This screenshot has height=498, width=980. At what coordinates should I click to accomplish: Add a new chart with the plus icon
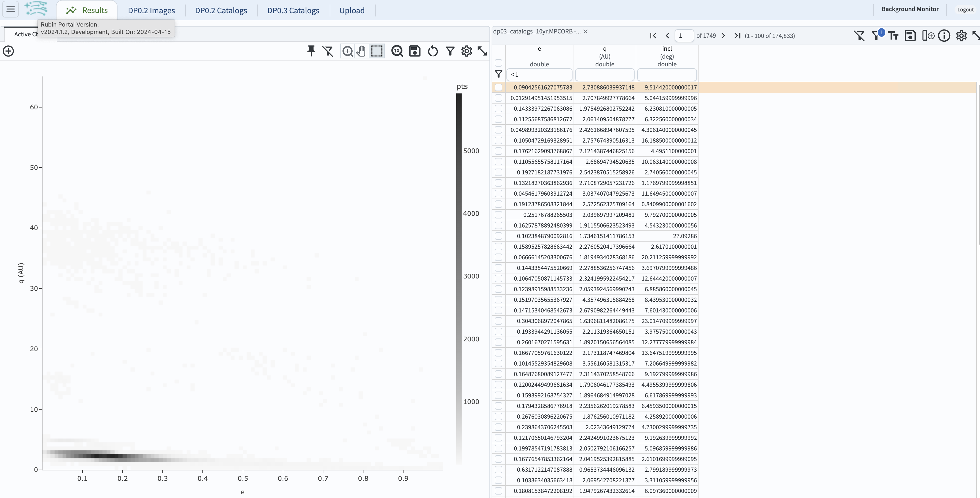8,51
